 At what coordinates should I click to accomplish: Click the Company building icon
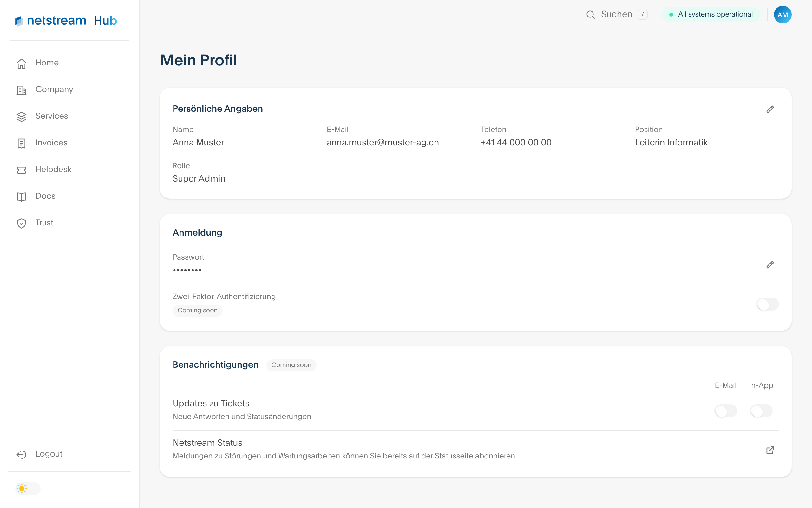(22, 90)
